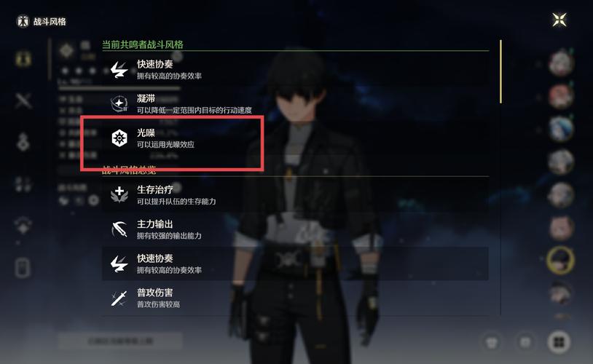Viewport: 593px width, 364px height.
Task: Pick the blue-haired character portrait
Action: tap(561, 128)
